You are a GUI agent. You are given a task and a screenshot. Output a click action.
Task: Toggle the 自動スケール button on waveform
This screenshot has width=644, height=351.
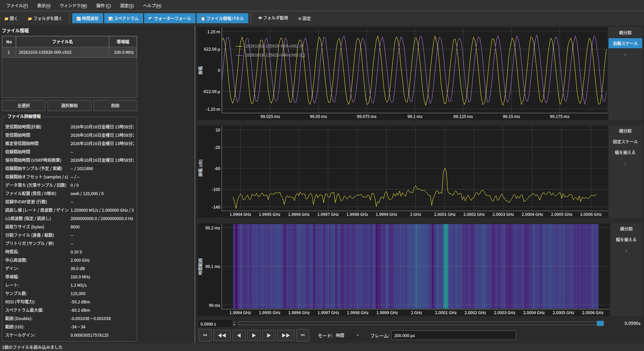click(x=625, y=43)
